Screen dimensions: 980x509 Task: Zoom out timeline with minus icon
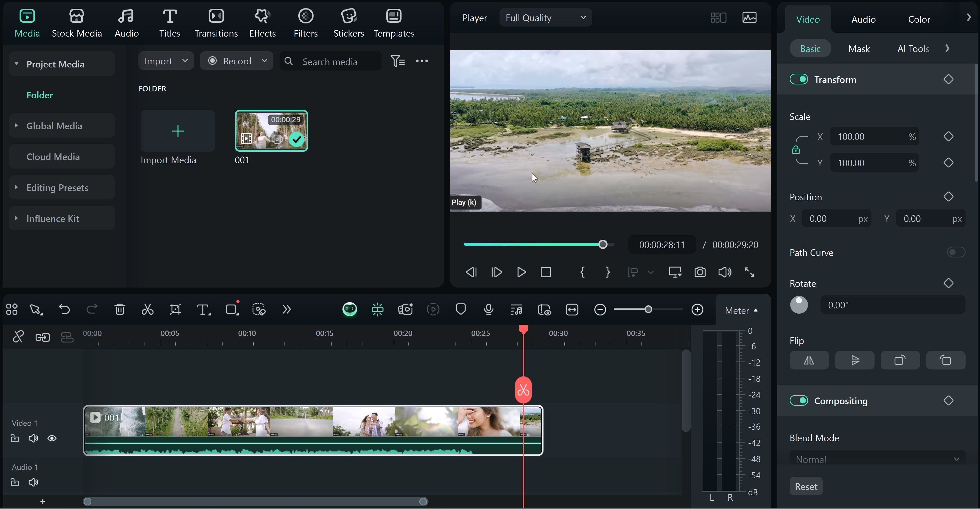pyautogui.click(x=600, y=309)
